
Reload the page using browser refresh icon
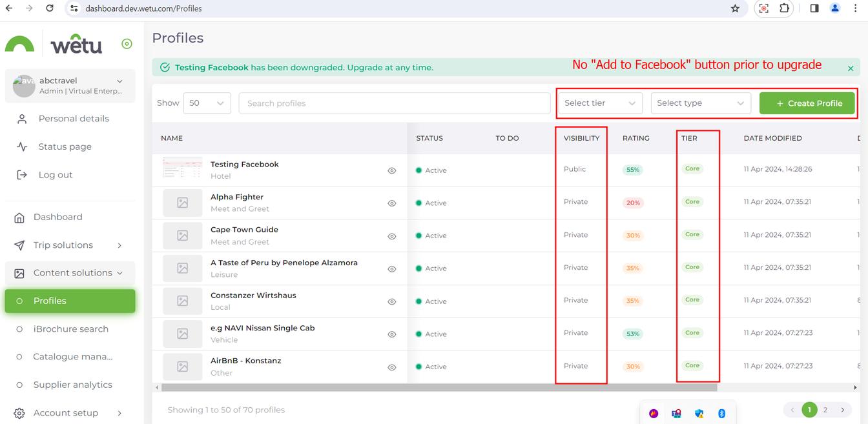tap(50, 8)
